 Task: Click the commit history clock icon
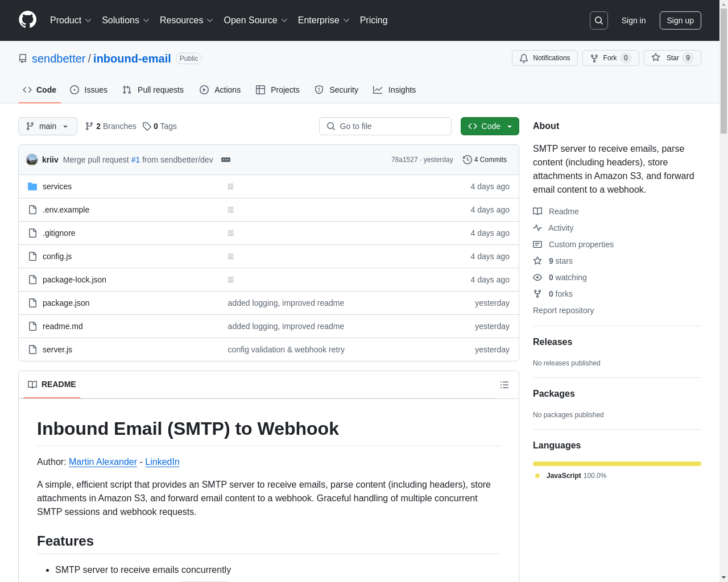point(468,160)
